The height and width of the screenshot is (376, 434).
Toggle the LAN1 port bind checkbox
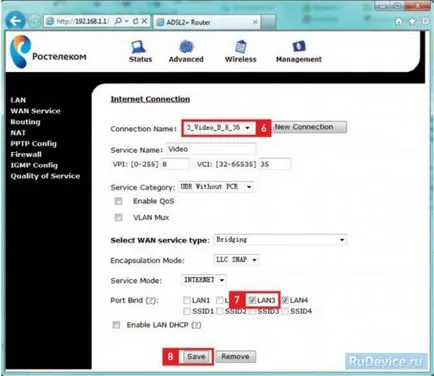tap(187, 300)
